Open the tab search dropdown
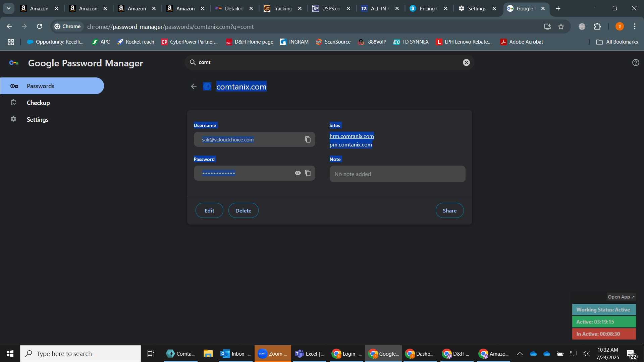Screen dimensions: 644x362 coord(9,8)
